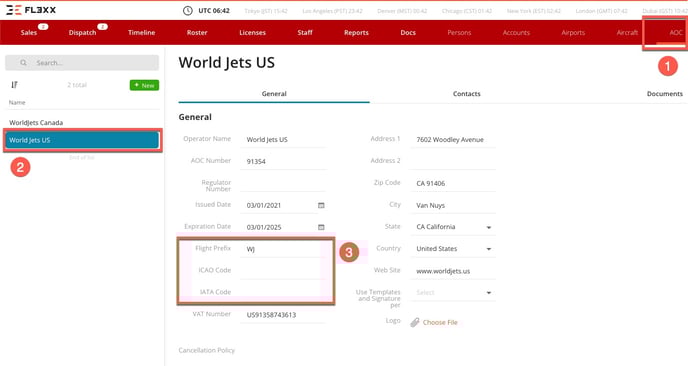Click the Address 1 field

click(x=453, y=140)
